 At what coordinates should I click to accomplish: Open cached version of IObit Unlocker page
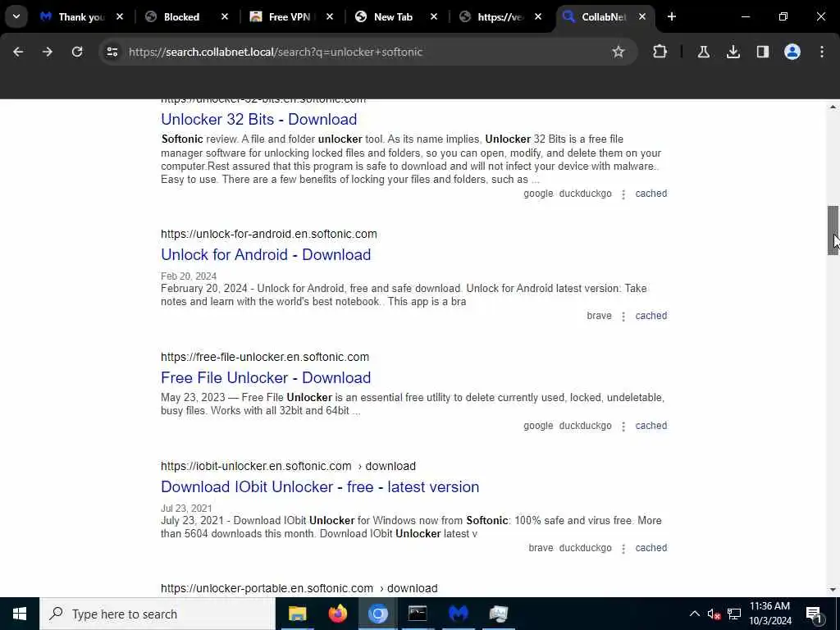pyautogui.click(x=651, y=547)
